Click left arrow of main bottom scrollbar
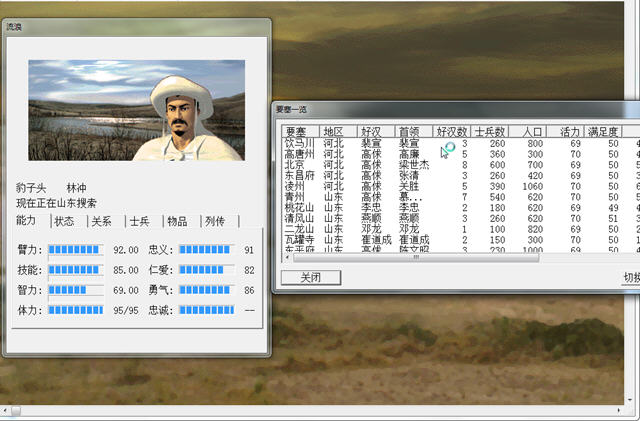The image size is (640, 421). point(4,410)
